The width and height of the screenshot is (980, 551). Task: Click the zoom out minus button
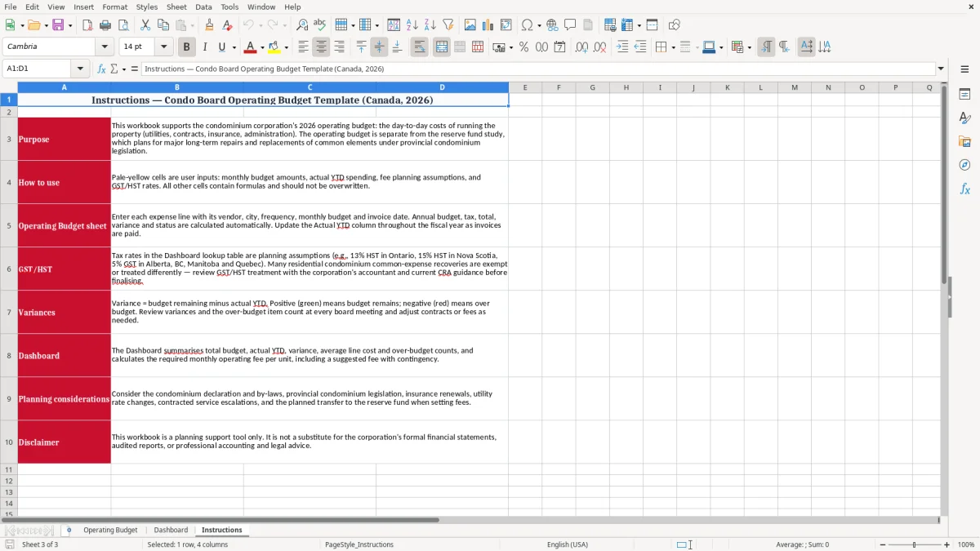coord(883,544)
